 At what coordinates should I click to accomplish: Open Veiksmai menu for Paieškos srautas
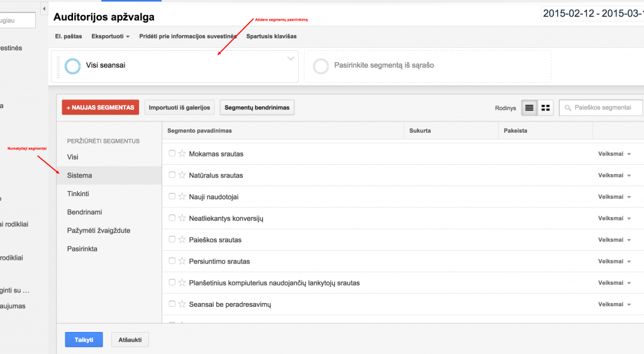point(614,240)
